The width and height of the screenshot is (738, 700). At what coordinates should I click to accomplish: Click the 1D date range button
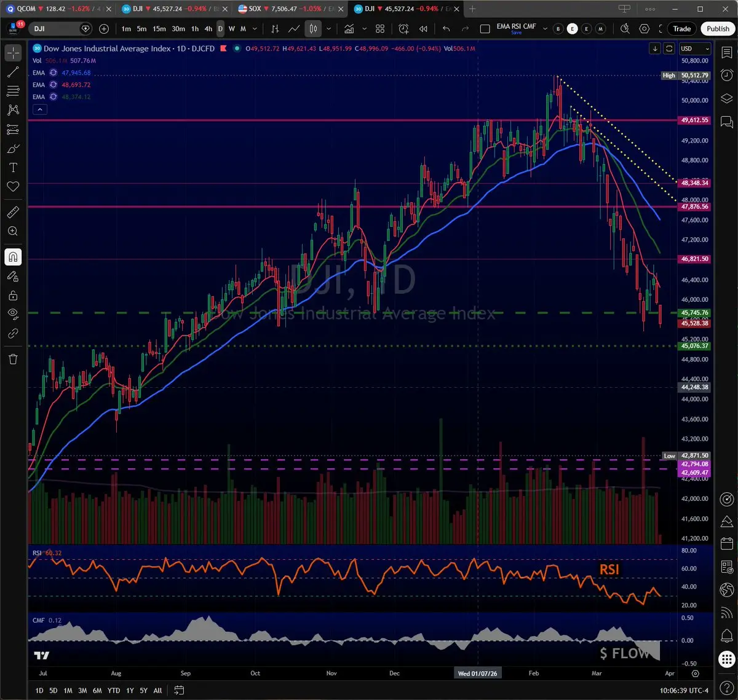pyautogui.click(x=39, y=690)
